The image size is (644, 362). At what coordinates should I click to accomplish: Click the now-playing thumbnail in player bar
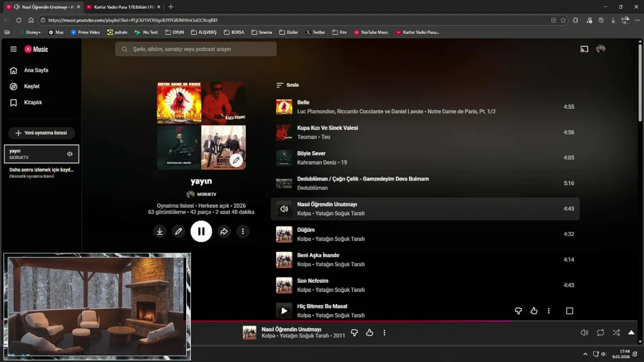click(x=250, y=332)
